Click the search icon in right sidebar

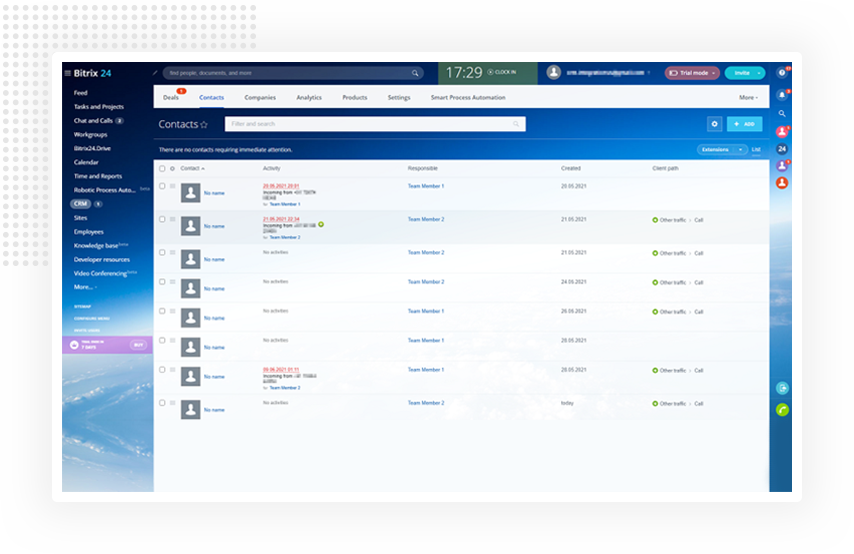(x=782, y=113)
